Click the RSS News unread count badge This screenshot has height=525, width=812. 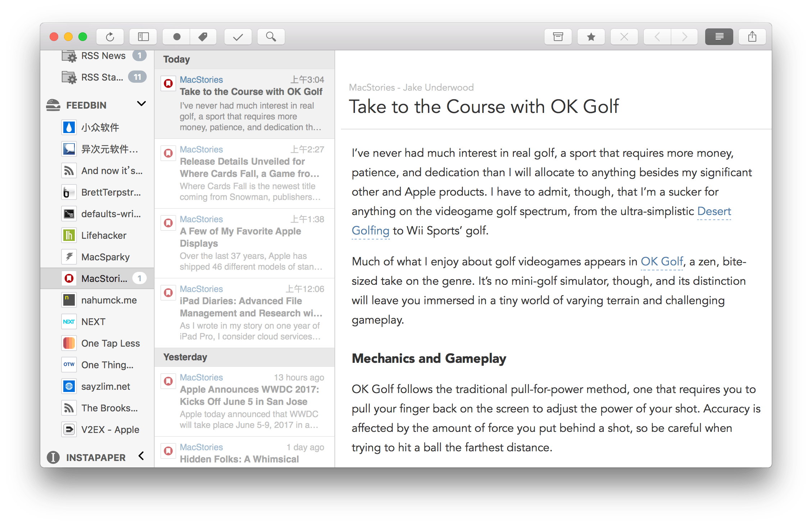coord(139,56)
